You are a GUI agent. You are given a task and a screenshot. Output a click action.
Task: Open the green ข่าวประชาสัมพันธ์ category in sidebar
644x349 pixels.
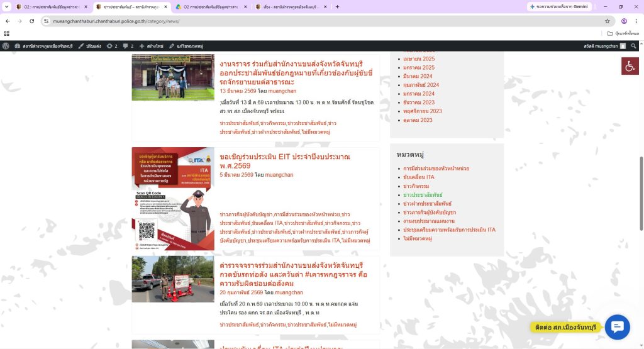coord(423,194)
